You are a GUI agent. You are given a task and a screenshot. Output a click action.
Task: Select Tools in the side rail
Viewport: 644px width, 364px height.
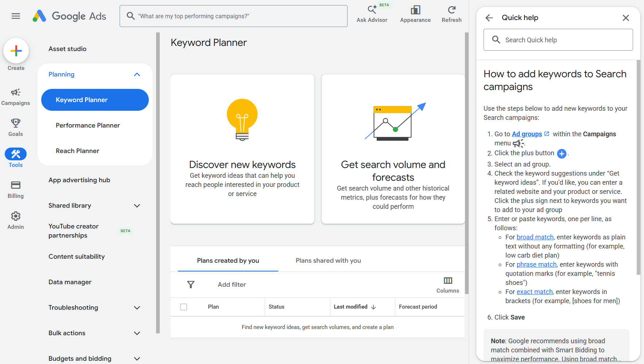[16, 158]
